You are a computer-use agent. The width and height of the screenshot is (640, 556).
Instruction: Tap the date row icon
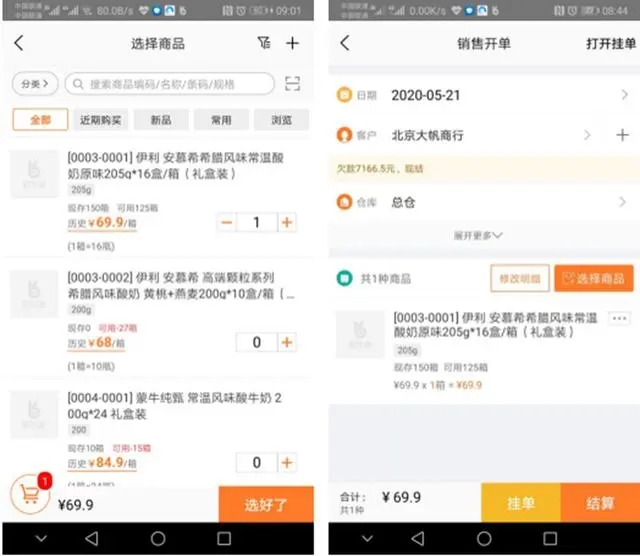pyautogui.click(x=344, y=95)
